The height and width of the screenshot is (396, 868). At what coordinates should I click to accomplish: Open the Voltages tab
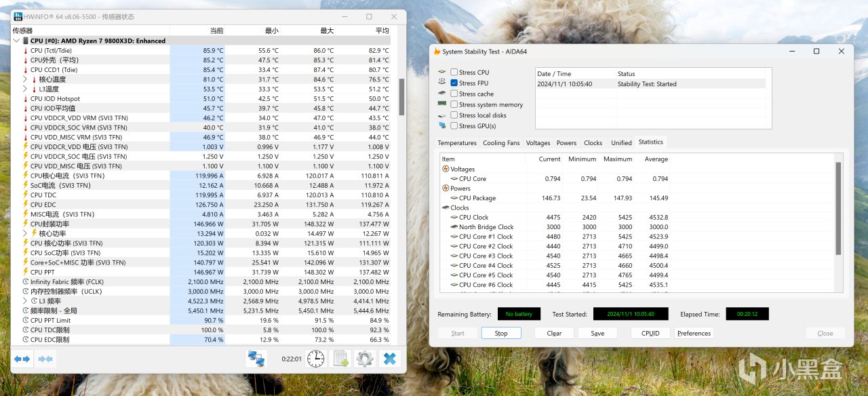pyautogui.click(x=538, y=143)
